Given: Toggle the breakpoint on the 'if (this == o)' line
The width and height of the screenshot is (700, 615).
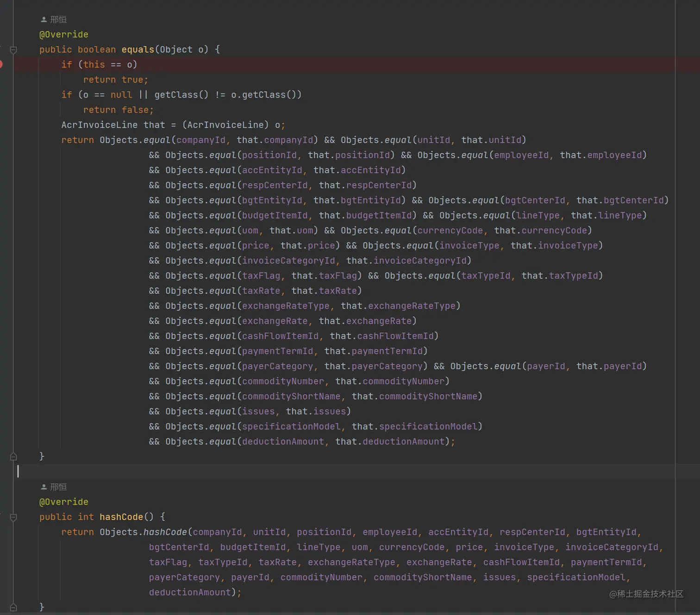Looking at the screenshot, I should (1, 64).
